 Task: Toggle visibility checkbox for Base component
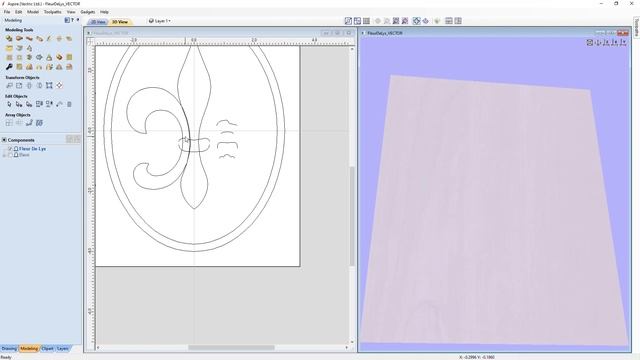[10, 155]
